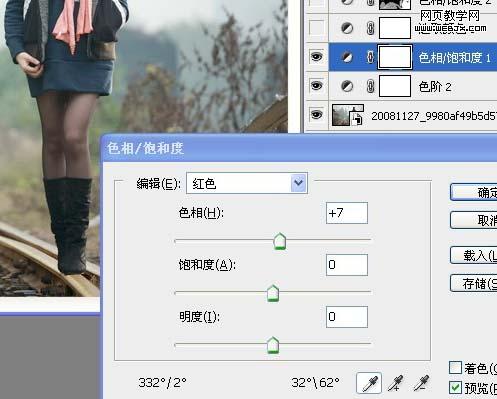Select the layer mask thumbnail of 色相/饱和度 1
Image resolution: width=497 pixels, height=399 pixels.
pos(395,57)
